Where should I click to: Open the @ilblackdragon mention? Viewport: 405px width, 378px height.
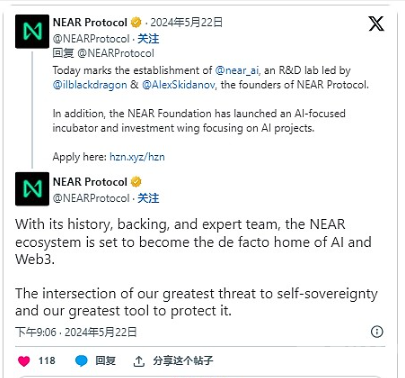(x=90, y=85)
